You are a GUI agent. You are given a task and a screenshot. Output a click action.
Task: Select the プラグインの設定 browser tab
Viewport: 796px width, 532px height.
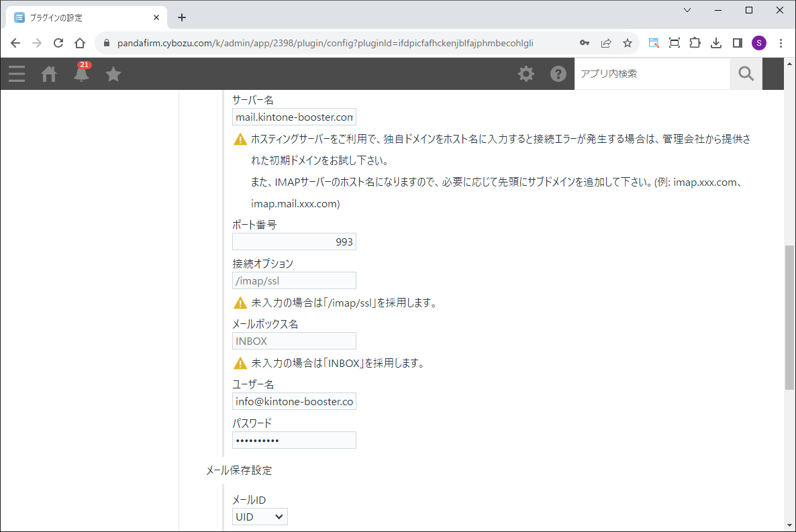click(84, 17)
